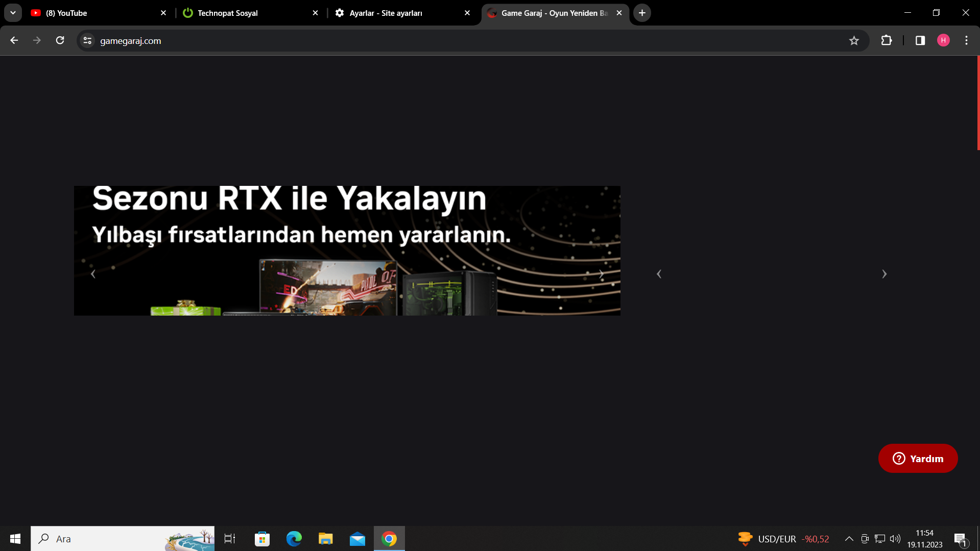Click the red page scrollbar thumb
Image resolution: width=980 pixels, height=551 pixels.
coord(978,103)
